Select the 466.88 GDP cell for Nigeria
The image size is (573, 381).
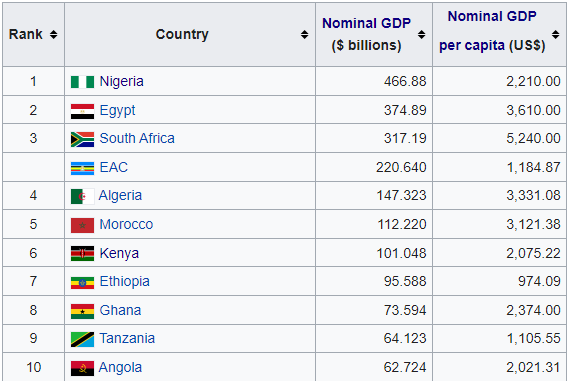point(374,81)
